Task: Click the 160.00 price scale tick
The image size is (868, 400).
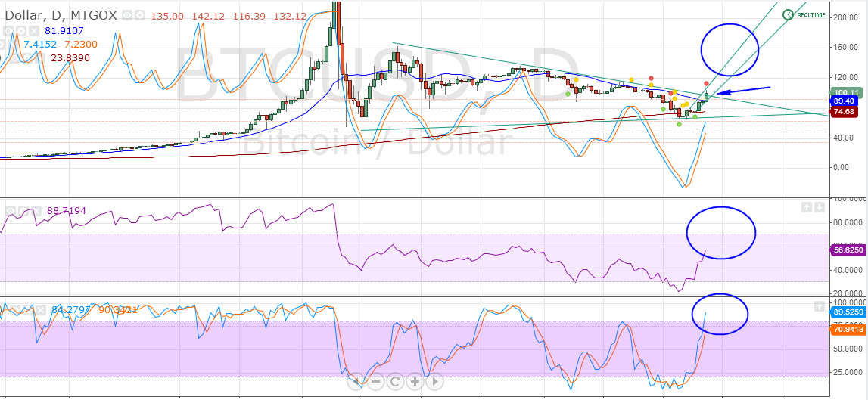Action: (x=846, y=47)
